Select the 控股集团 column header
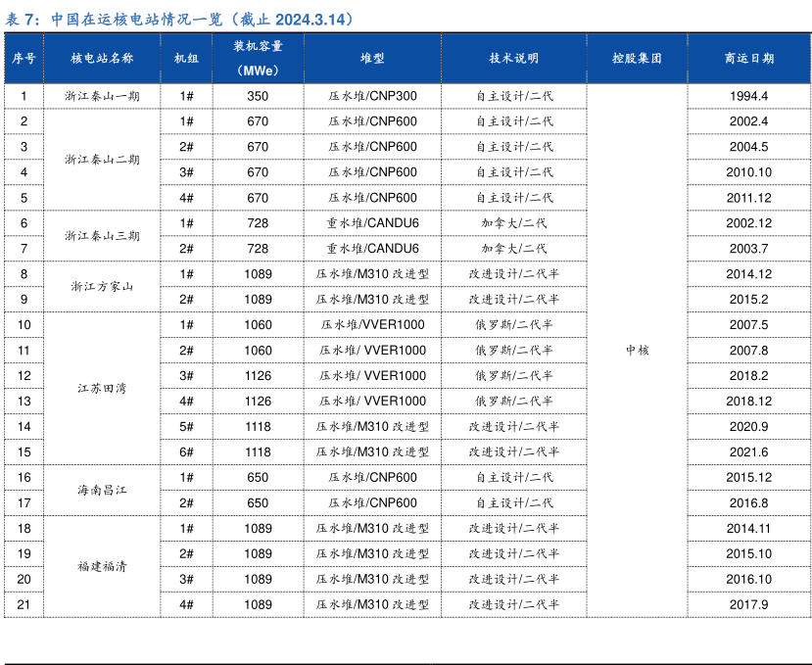This screenshot has height=665, width=812. 637,59
